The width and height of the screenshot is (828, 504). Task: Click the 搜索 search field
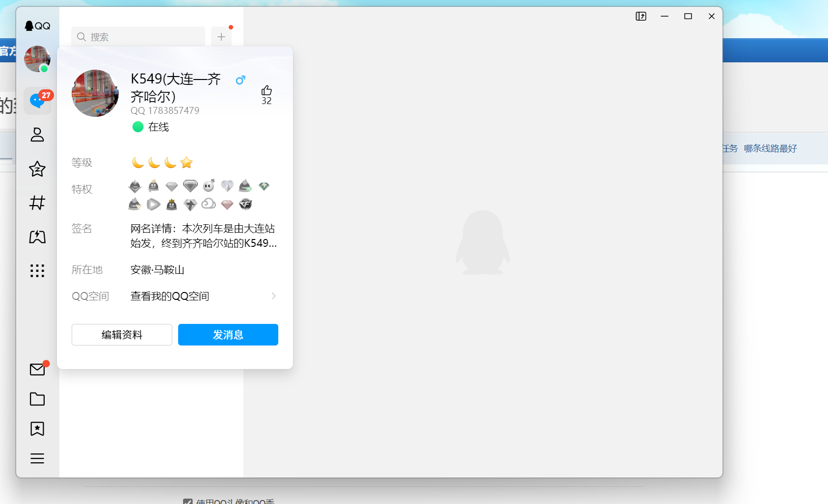138,37
